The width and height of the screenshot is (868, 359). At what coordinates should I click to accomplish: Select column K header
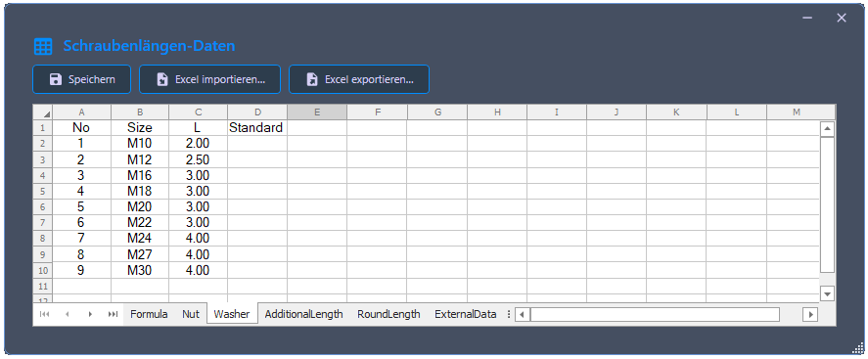[x=676, y=112]
